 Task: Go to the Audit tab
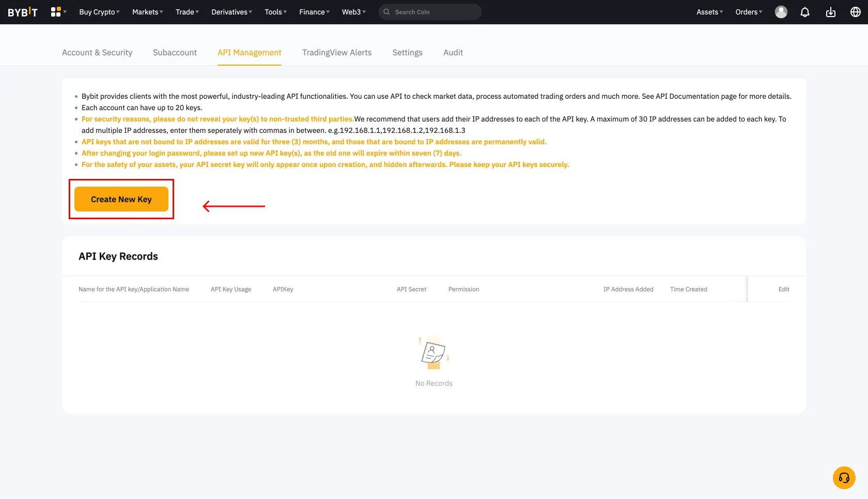[x=453, y=52]
